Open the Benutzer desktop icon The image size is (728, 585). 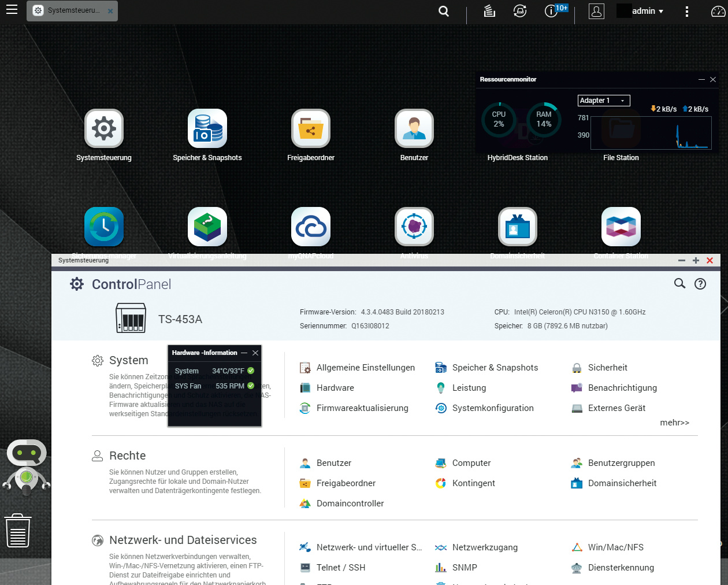[414, 129]
